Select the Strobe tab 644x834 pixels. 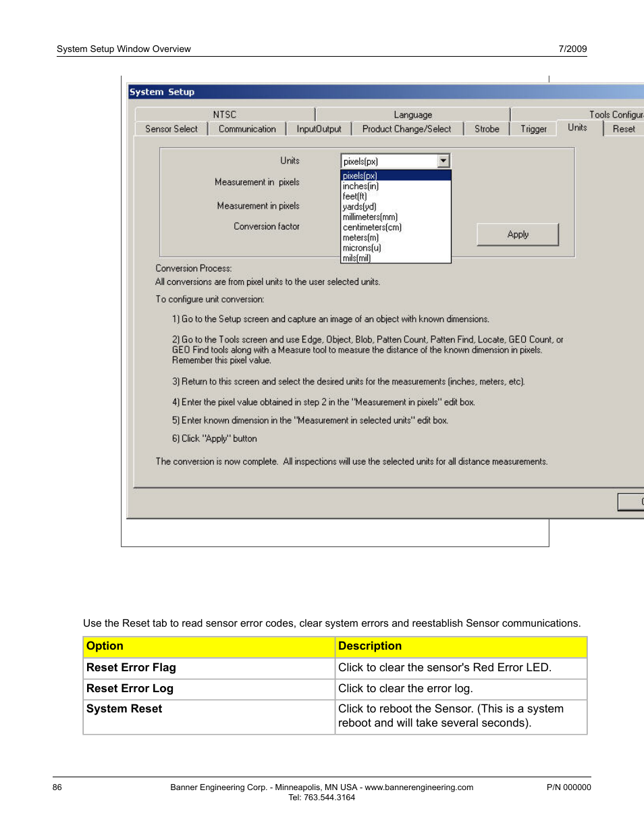[x=487, y=128]
